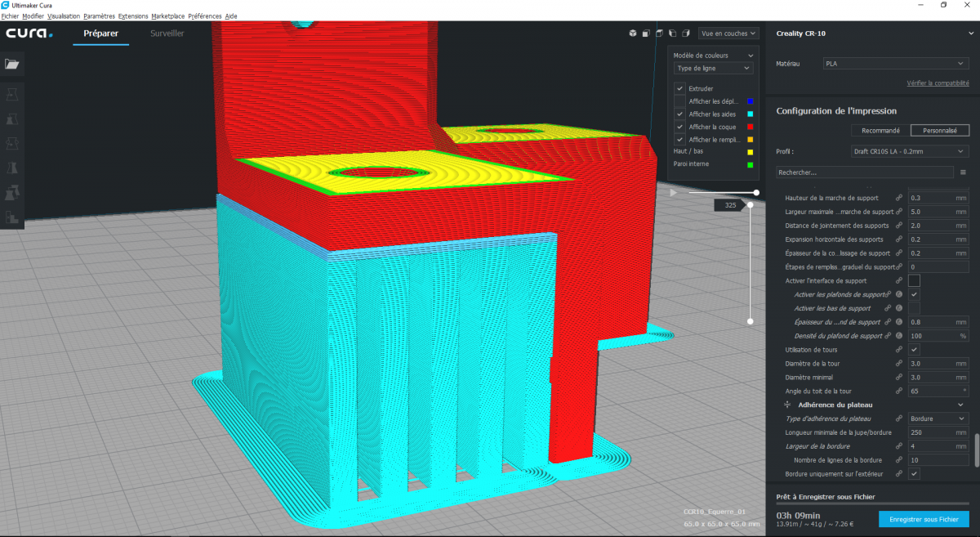
Task: Open the Profil Draft CR10S dropdown
Action: [909, 151]
